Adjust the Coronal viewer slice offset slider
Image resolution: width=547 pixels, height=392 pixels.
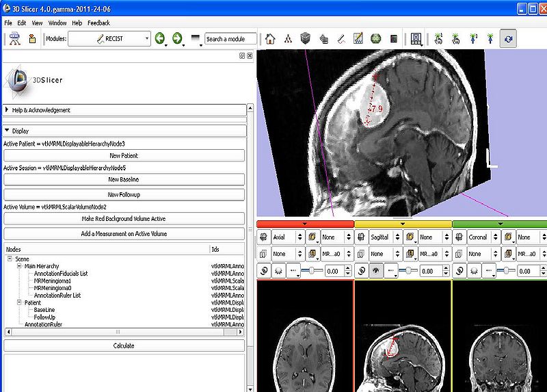507,270
